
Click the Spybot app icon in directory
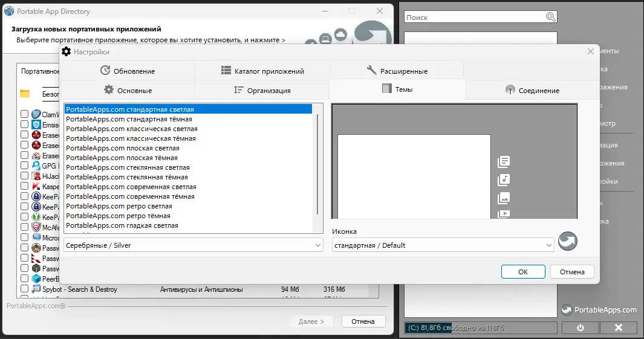36,289
